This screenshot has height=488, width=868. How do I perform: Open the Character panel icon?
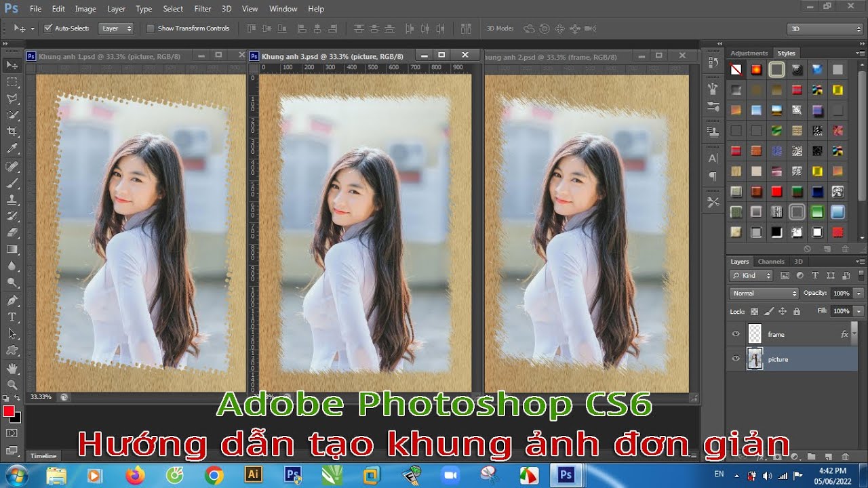[713, 158]
